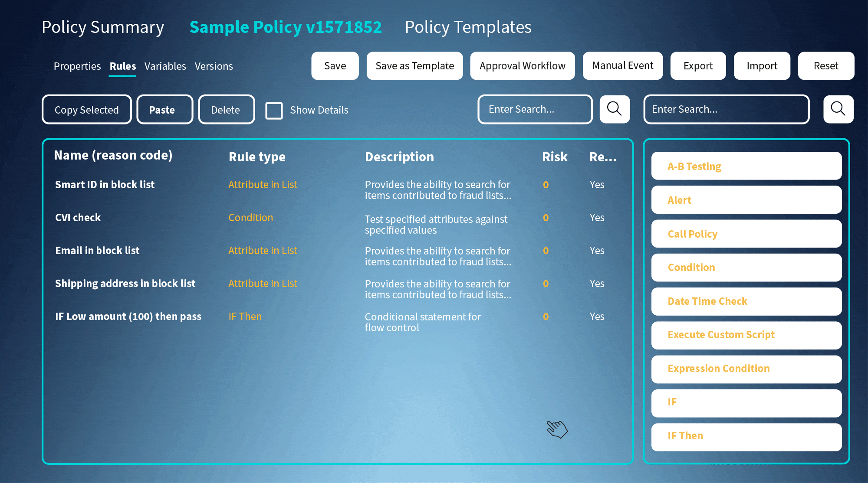Click the IF Then rule type link in table
Screen dimensions: 868x483
[245, 317]
